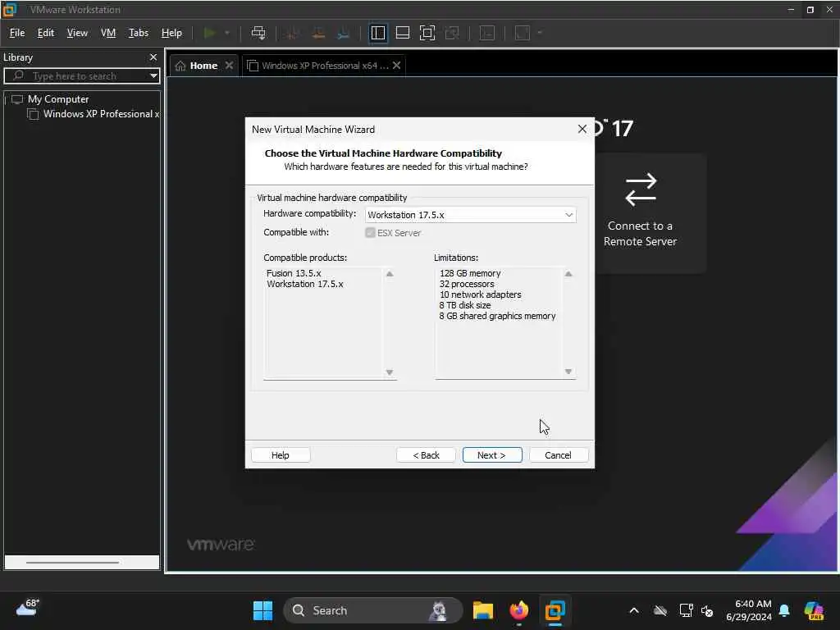Open the Edit menu

(46, 33)
